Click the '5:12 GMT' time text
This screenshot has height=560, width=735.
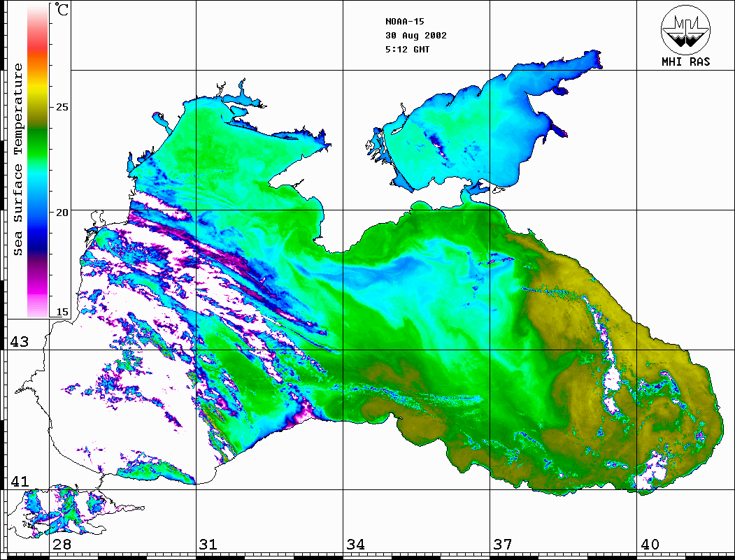(x=407, y=49)
